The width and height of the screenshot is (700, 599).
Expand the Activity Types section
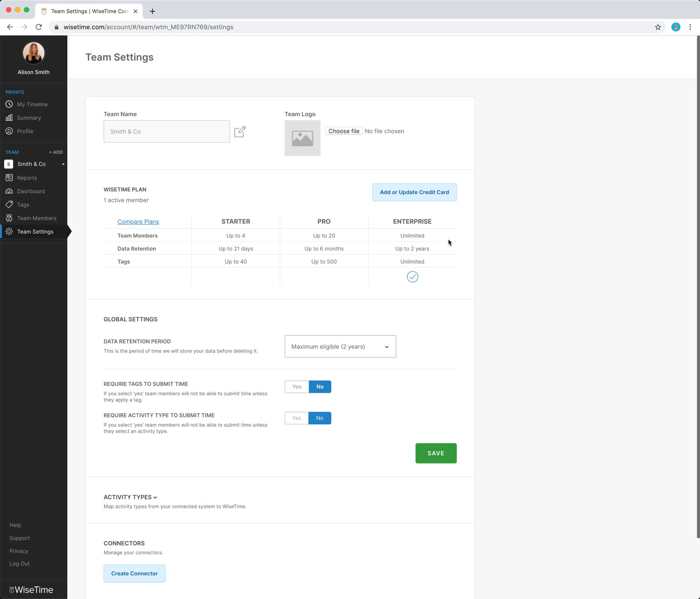click(130, 497)
